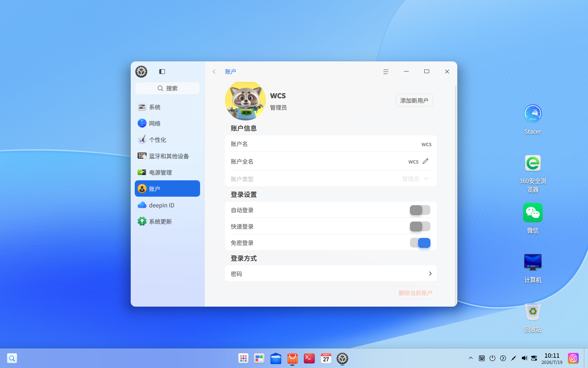Open the 计算机 desktop icon
Screen dimensions: 588x368
[533, 268]
